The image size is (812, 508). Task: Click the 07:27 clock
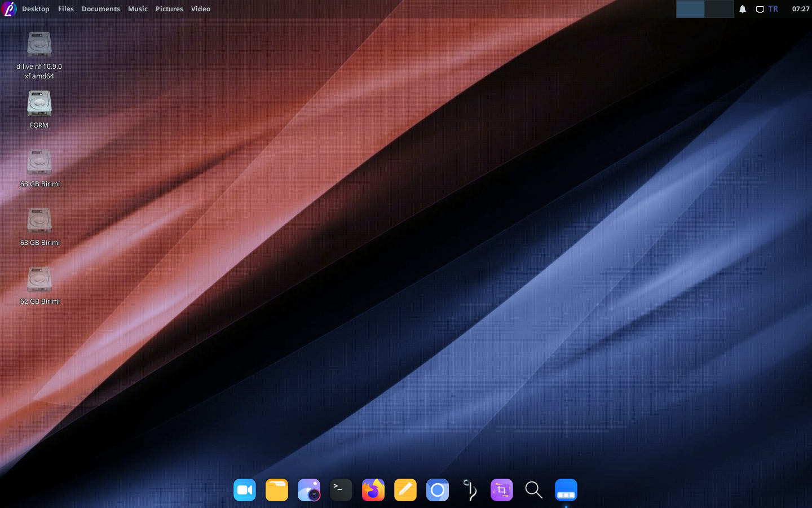801,9
